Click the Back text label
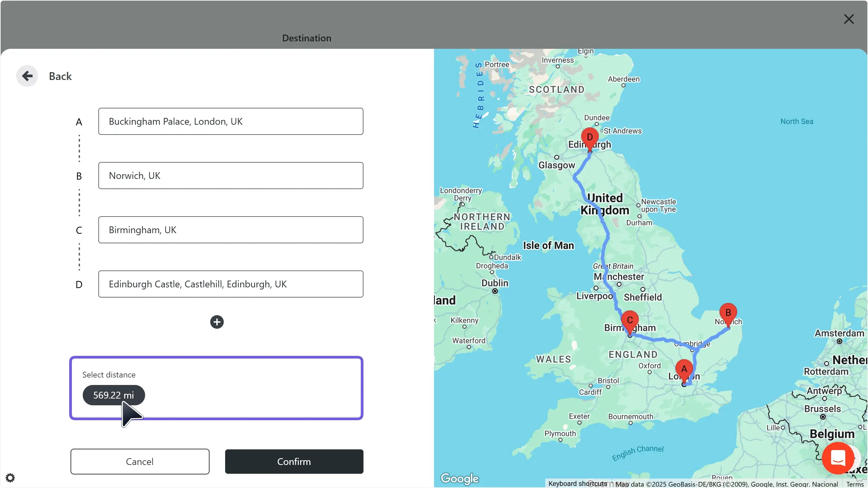 click(60, 76)
